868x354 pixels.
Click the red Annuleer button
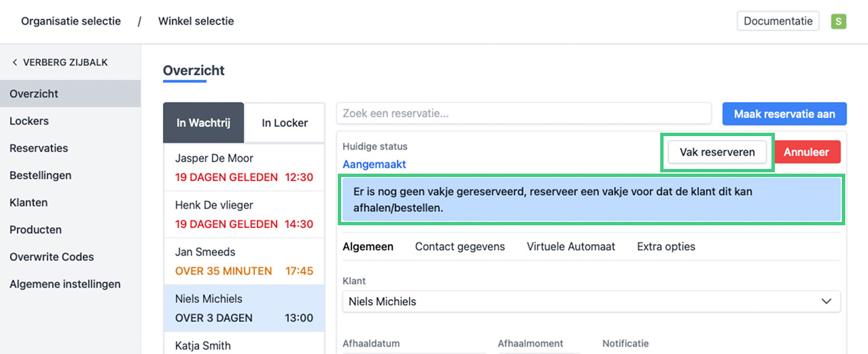(x=806, y=152)
